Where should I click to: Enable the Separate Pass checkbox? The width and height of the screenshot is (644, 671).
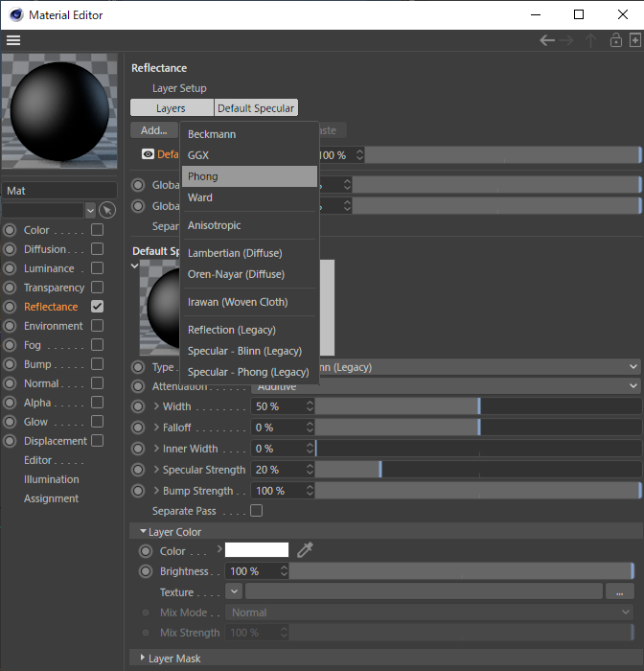pos(256,512)
